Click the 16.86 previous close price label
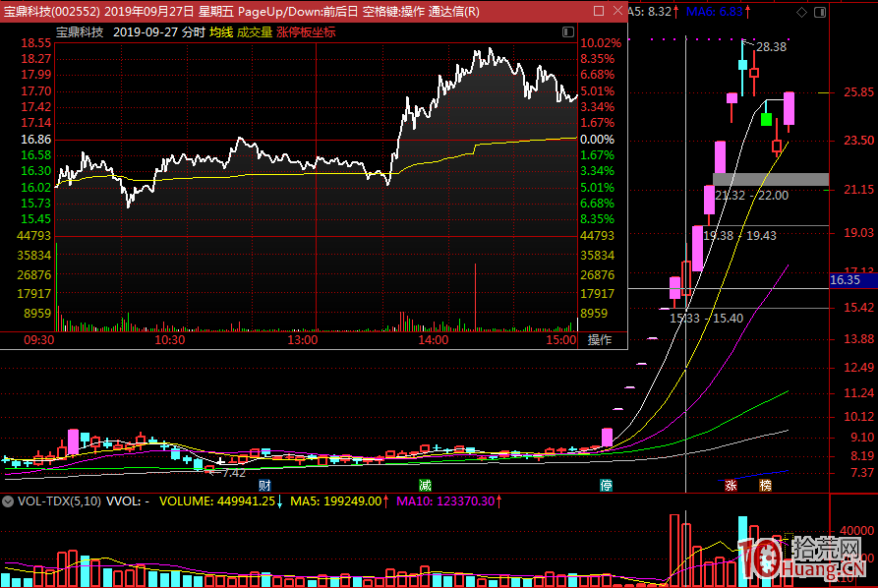Screen dimensions: 878x588 point(35,140)
